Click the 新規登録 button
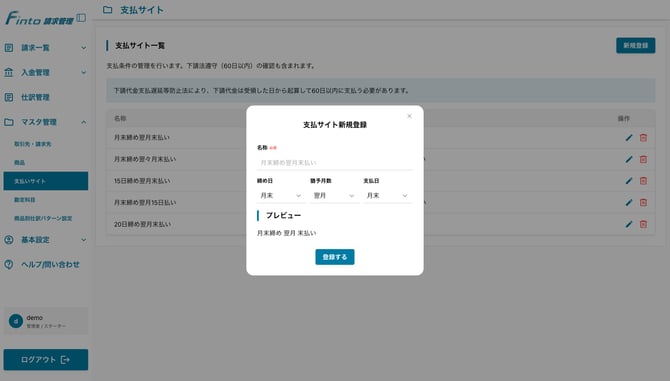 635,45
